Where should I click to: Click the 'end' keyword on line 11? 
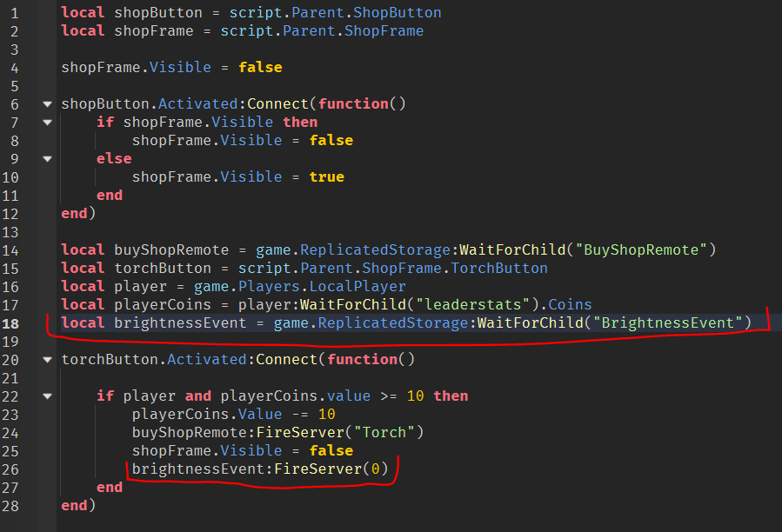110,195
